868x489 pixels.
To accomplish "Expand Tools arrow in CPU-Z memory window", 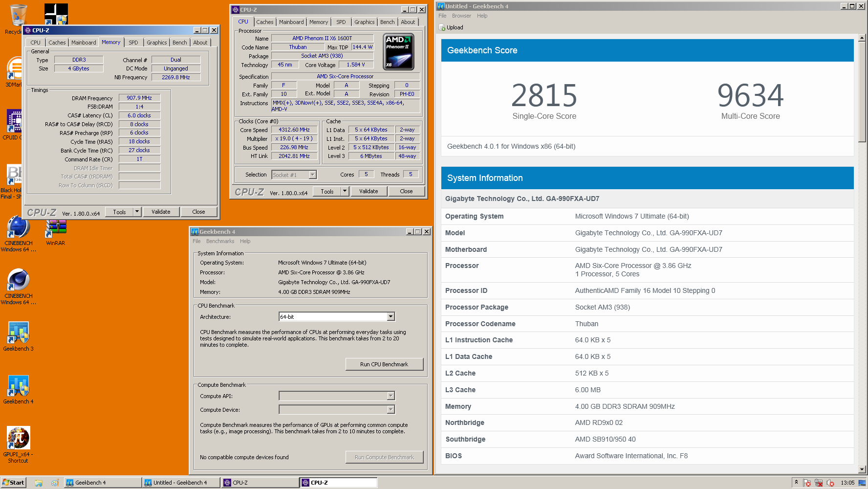I will pos(137,212).
